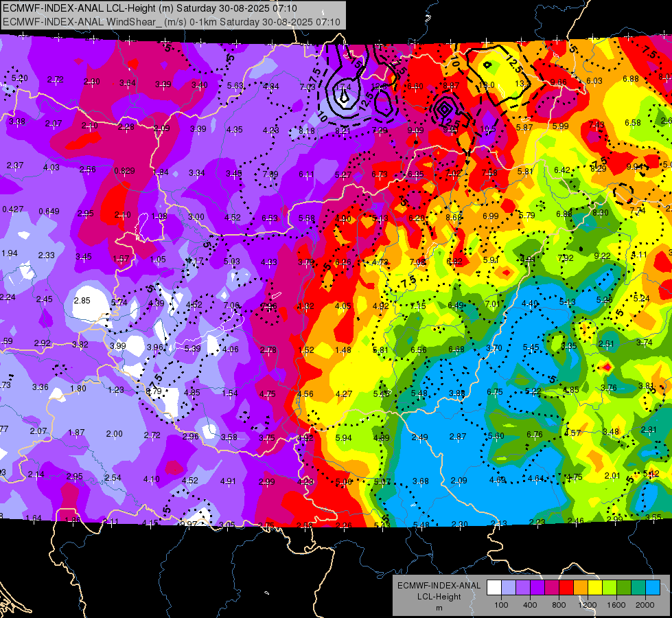Viewport: 672px width, 618px height.
Task: Click the white legend swatch below 100
Action: (x=494, y=588)
